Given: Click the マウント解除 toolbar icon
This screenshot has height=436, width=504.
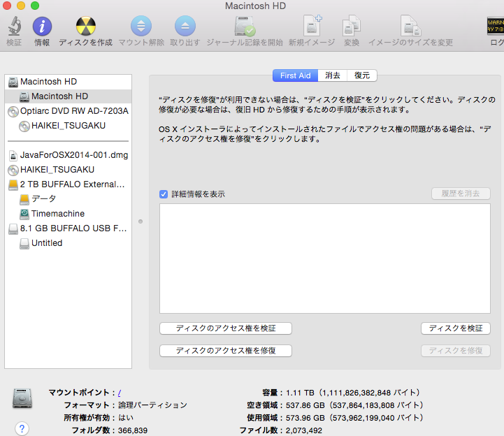Looking at the screenshot, I should point(141,27).
